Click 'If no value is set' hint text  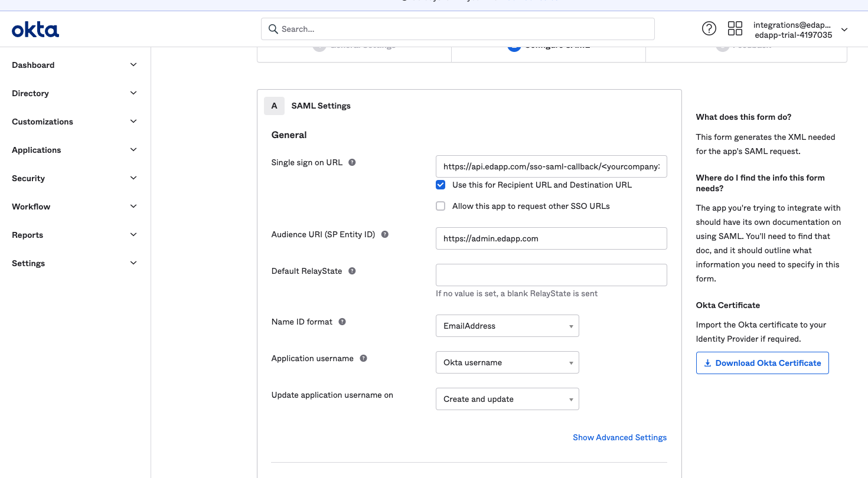(x=517, y=293)
